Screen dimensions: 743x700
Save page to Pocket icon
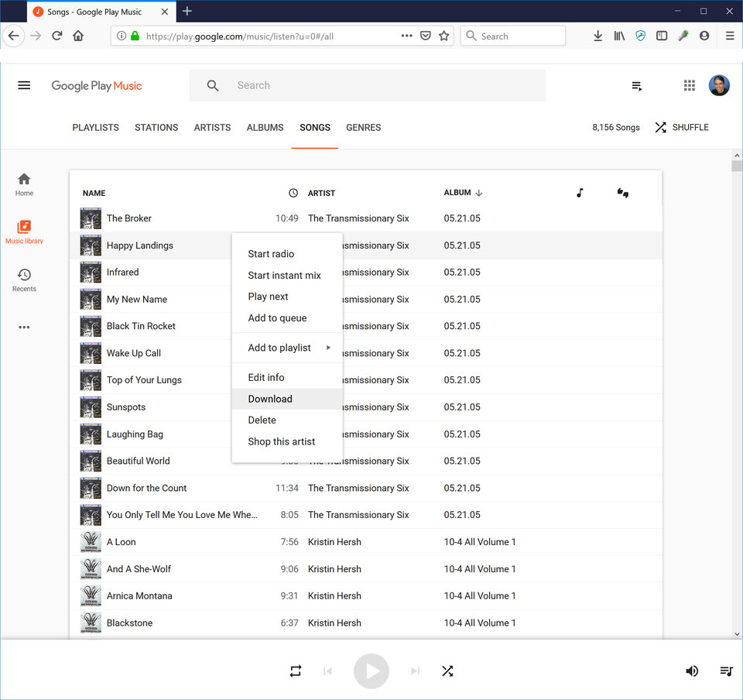(426, 36)
